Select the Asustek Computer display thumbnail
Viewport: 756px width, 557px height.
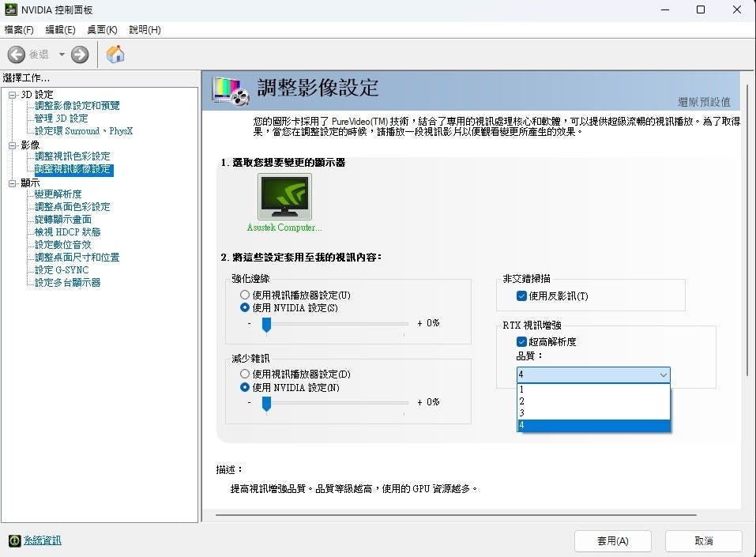pyautogui.click(x=284, y=197)
